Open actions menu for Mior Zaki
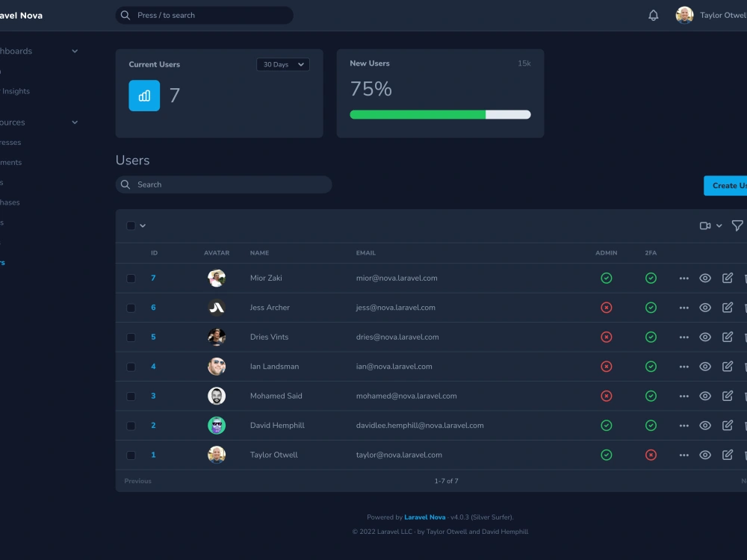The width and height of the screenshot is (747, 560). [684, 278]
